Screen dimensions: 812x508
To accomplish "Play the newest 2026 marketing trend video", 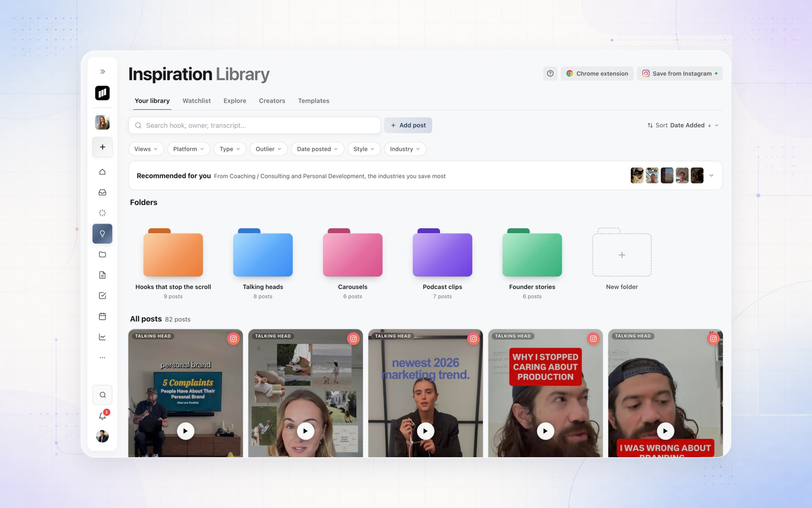I will (425, 431).
